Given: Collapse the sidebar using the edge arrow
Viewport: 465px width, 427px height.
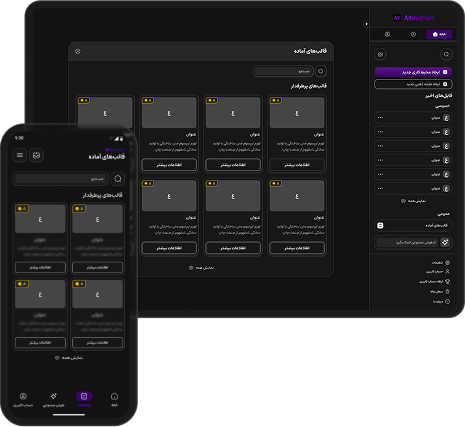Looking at the screenshot, I should (366, 24).
